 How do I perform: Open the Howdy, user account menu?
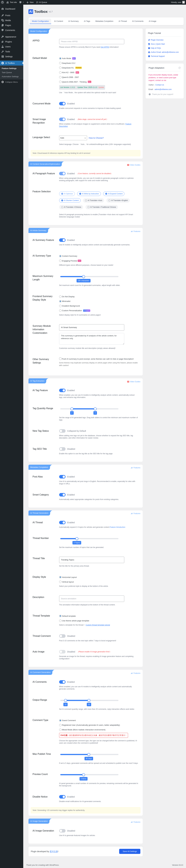177,2
